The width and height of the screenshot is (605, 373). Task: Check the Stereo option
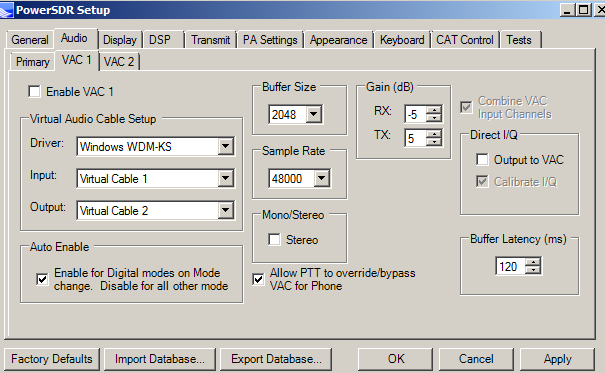click(x=274, y=240)
